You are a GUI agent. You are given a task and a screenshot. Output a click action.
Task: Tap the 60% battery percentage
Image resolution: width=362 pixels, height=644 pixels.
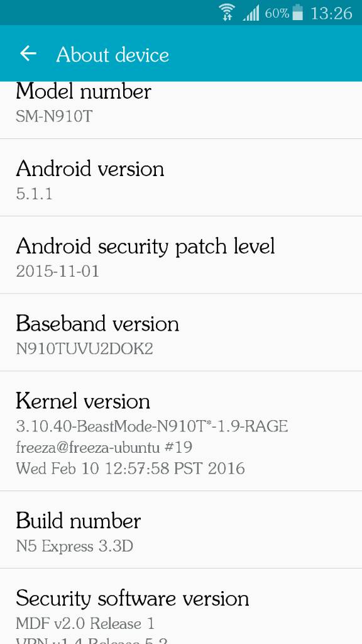277,13
